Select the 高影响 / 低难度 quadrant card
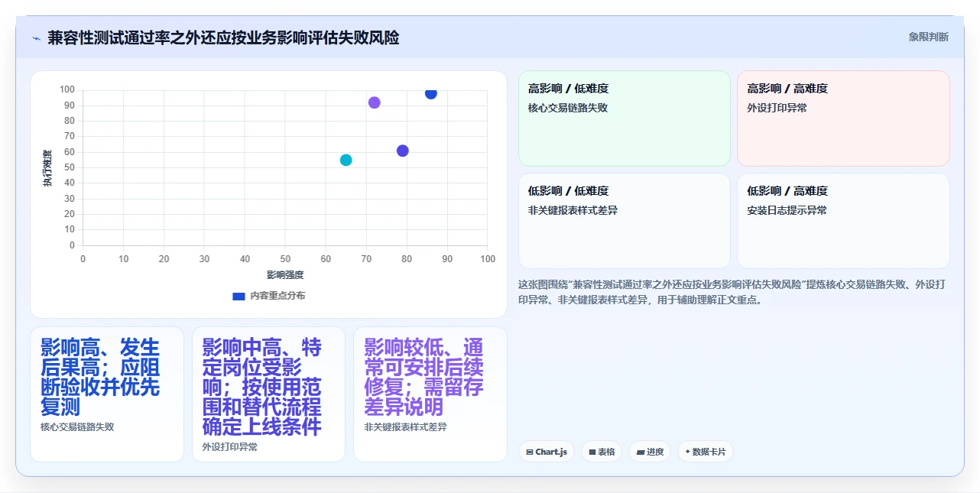The height and width of the screenshot is (493, 980). tap(625, 118)
